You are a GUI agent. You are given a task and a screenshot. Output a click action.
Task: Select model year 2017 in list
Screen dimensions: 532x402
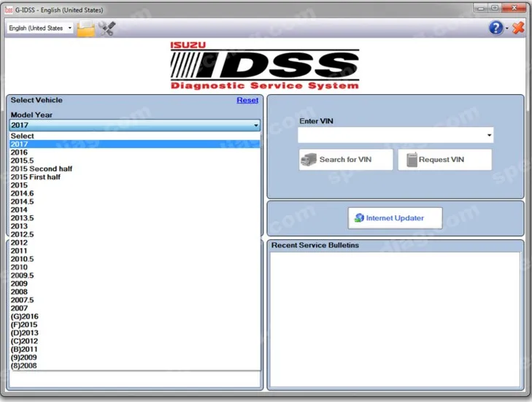(135, 144)
